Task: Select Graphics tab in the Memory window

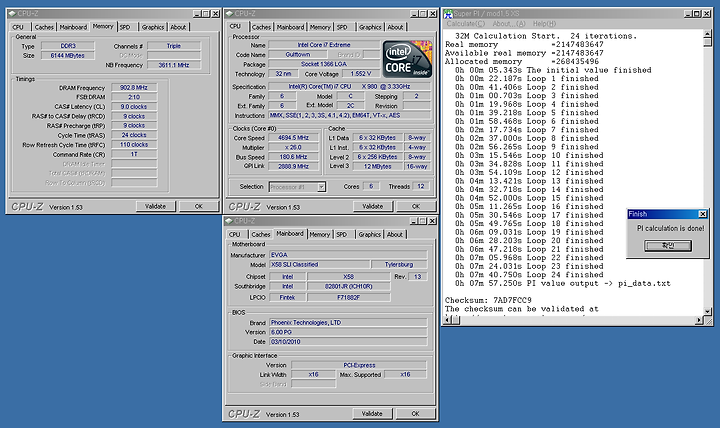Action: tap(153, 27)
